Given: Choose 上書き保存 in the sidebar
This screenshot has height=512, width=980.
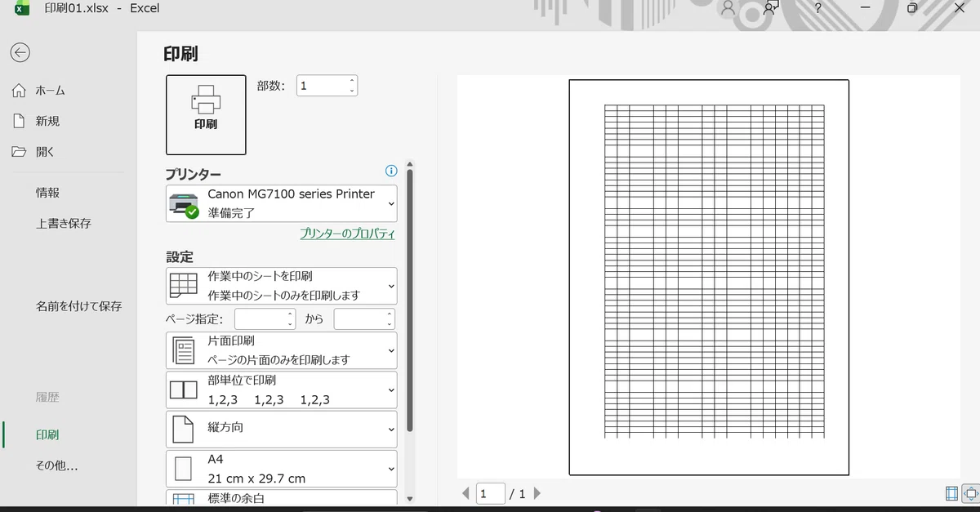Looking at the screenshot, I should point(63,223).
